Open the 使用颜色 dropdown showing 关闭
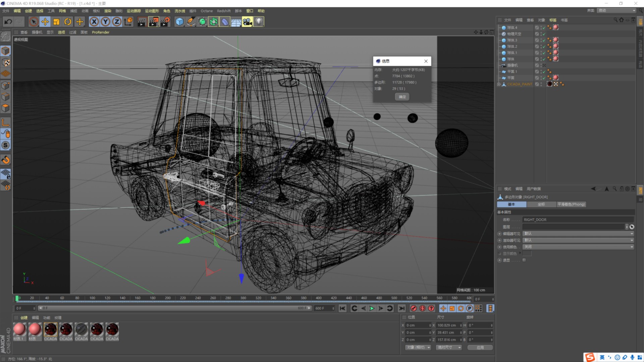 (x=578, y=247)
